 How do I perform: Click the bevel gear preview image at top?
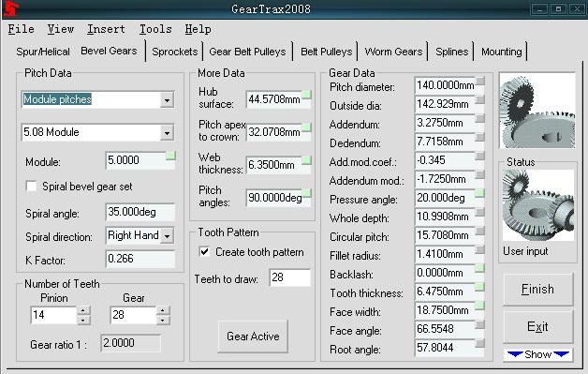click(x=537, y=111)
